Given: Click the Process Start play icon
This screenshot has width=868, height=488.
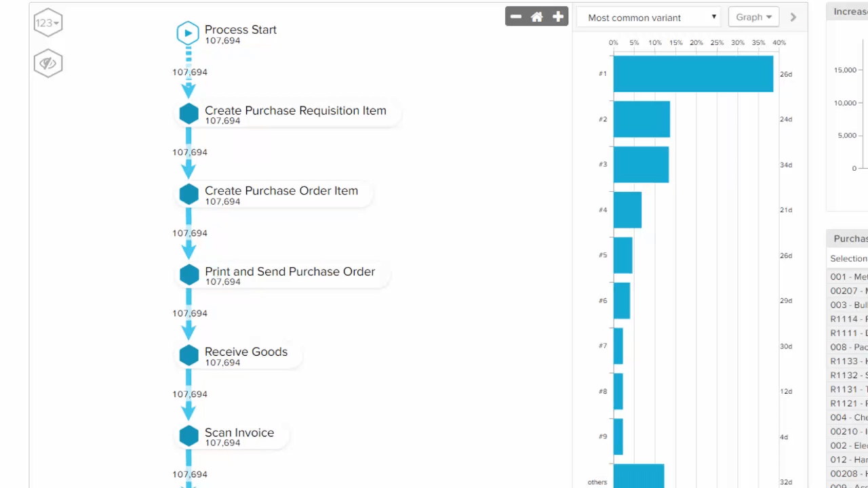Looking at the screenshot, I should pos(188,33).
